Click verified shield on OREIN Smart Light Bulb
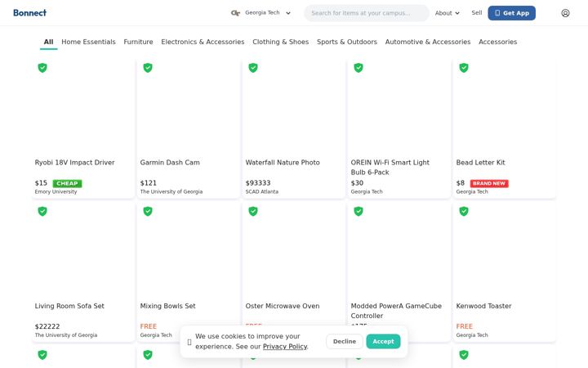This screenshot has width=588, height=368. click(x=359, y=68)
